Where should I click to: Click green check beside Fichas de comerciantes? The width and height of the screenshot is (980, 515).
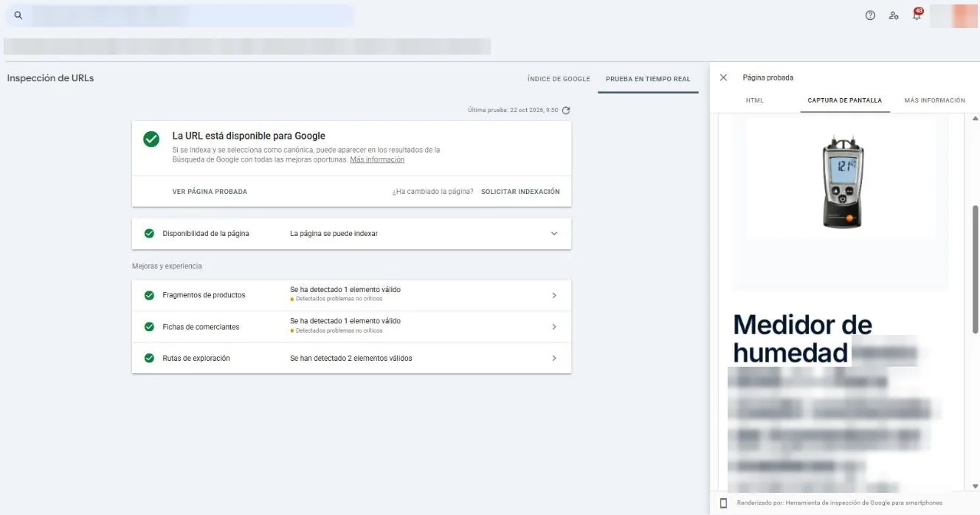click(x=149, y=327)
